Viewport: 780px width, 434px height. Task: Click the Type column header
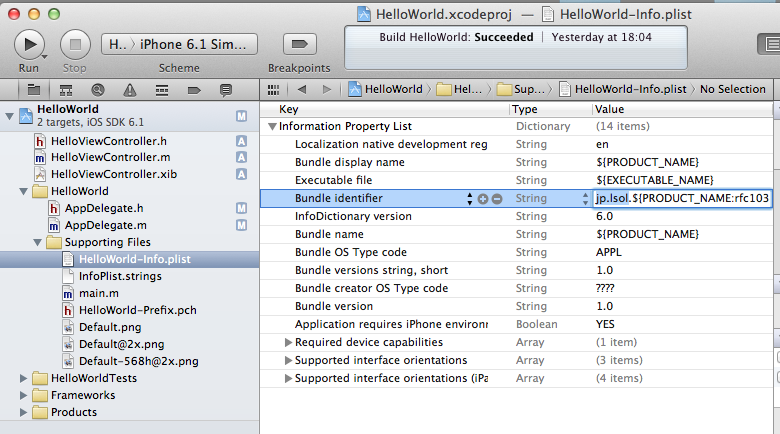(525, 109)
